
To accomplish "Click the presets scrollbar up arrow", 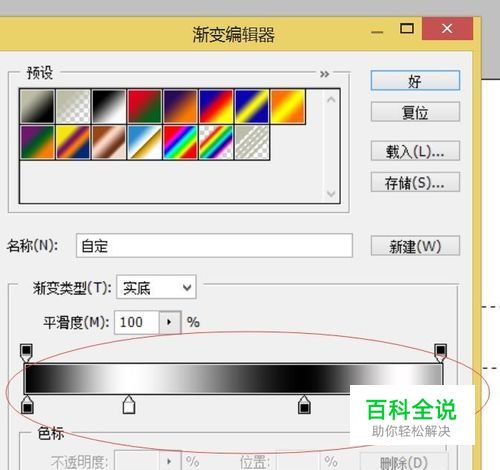I will (331, 99).
